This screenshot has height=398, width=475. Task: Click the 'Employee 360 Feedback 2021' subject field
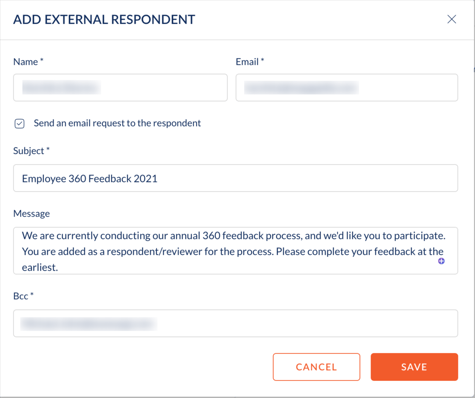tap(235, 178)
